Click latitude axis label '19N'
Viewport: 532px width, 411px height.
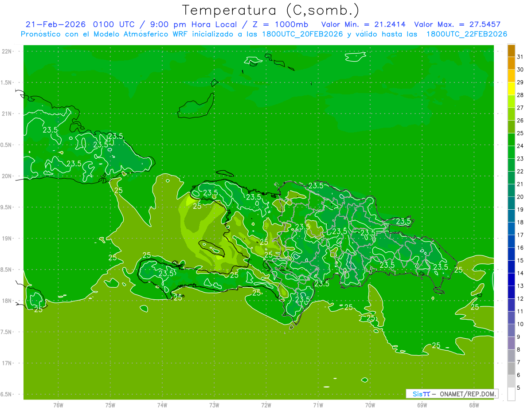[7, 238]
